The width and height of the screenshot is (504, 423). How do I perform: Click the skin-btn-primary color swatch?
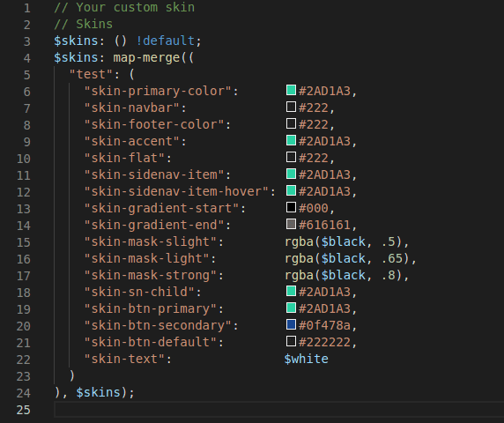(291, 308)
